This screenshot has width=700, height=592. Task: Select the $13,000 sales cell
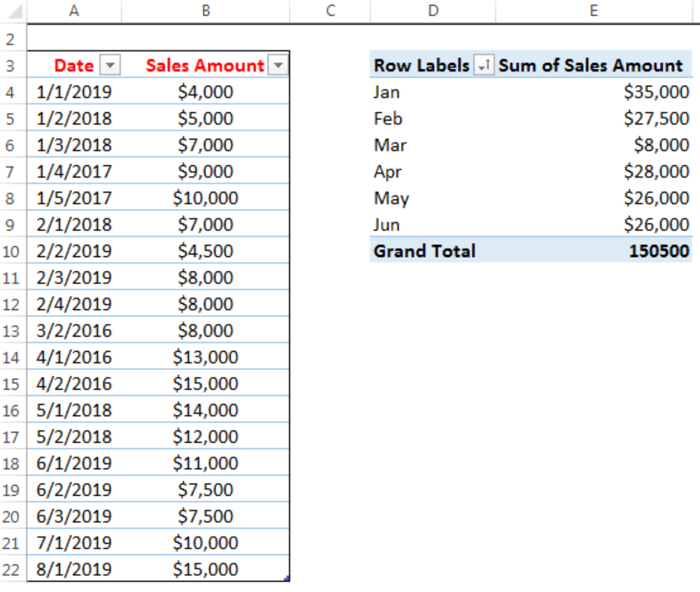[x=206, y=357]
